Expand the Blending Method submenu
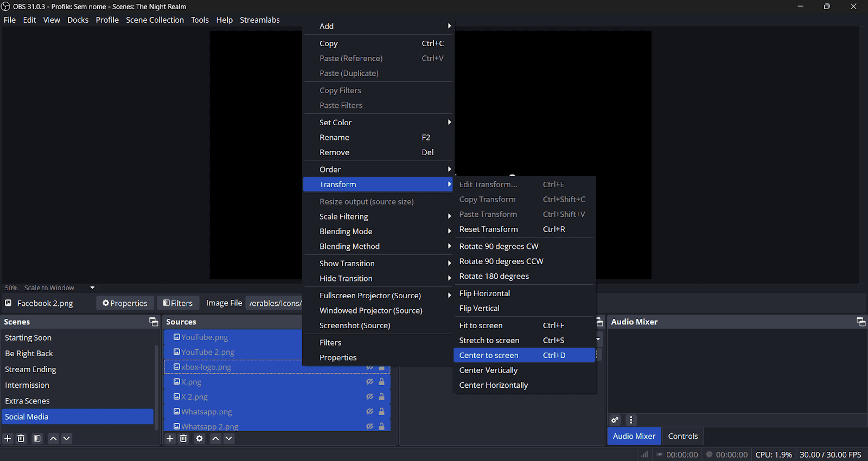868x461 pixels. 378,246
